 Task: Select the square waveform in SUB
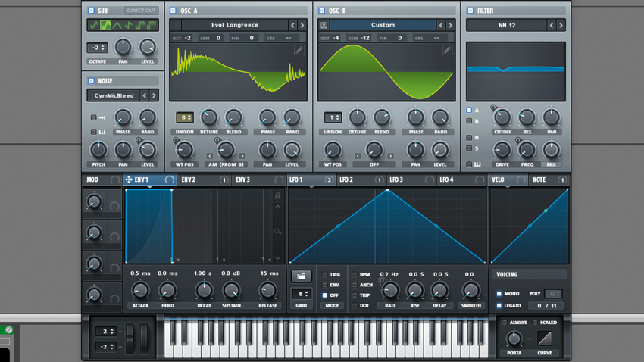[140, 26]
